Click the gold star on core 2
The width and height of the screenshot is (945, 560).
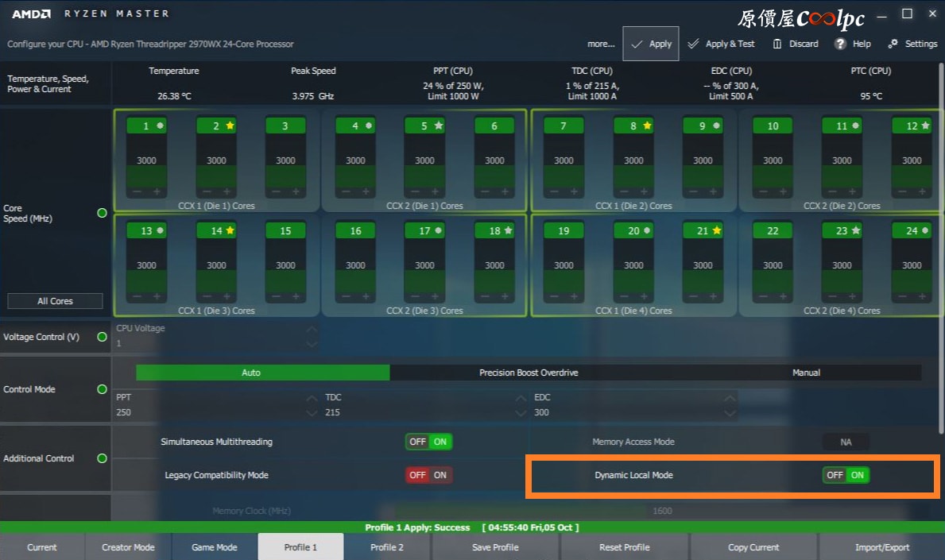pyautogui.click(x=230, y=126)
